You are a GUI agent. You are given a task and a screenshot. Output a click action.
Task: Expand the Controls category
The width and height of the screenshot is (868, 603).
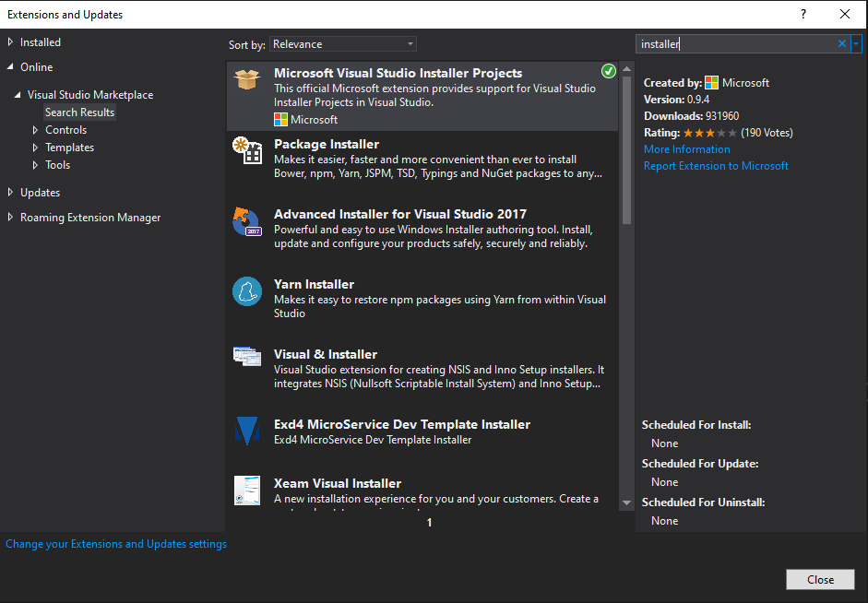click(35, 130)
